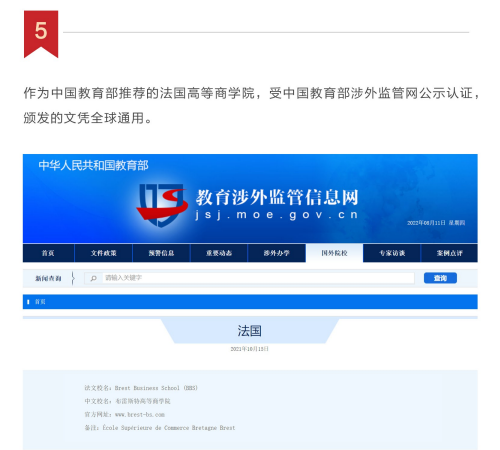Click the 法国 page heading

click(249, 331)
